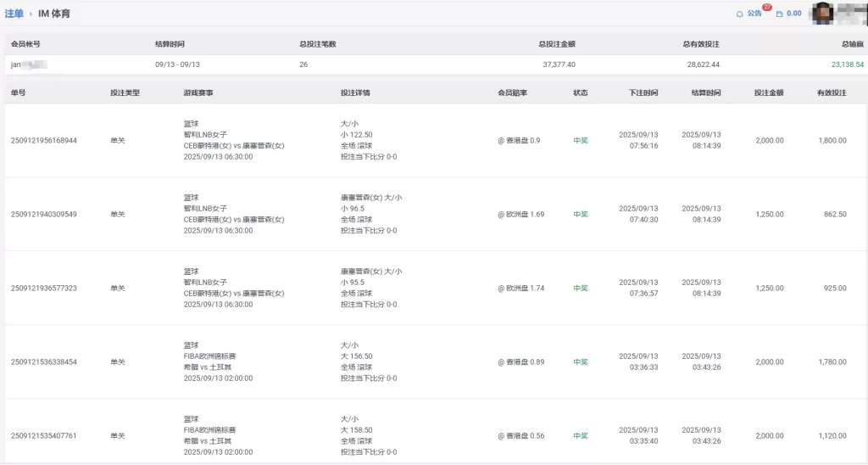Select order number 2509121956168944
The height and width of the screenshot is (465, 868).
[44, 141]
